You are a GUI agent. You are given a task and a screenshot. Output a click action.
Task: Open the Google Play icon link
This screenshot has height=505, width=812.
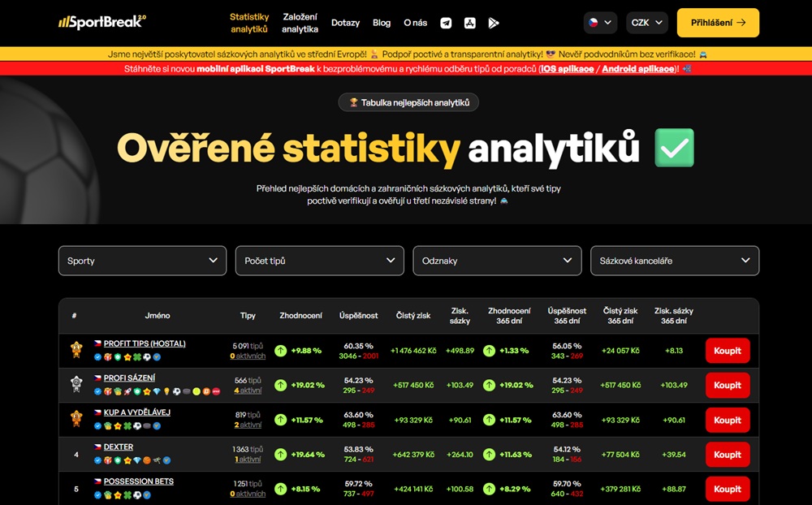click(493, 23)
